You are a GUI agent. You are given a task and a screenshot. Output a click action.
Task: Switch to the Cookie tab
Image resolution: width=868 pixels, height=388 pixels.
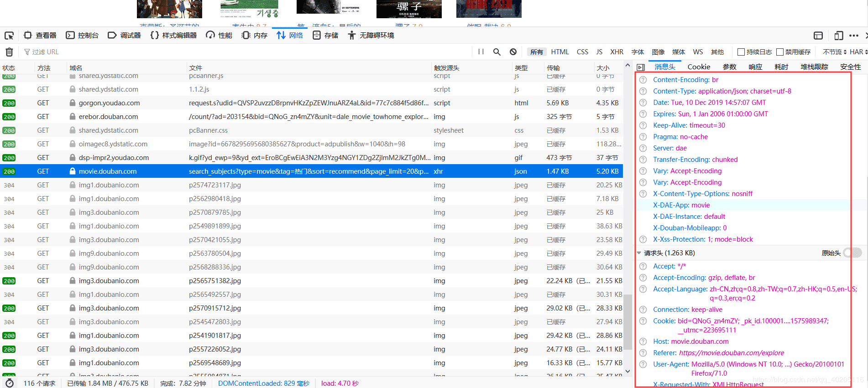pyautogui.click(x=699, y=67)
